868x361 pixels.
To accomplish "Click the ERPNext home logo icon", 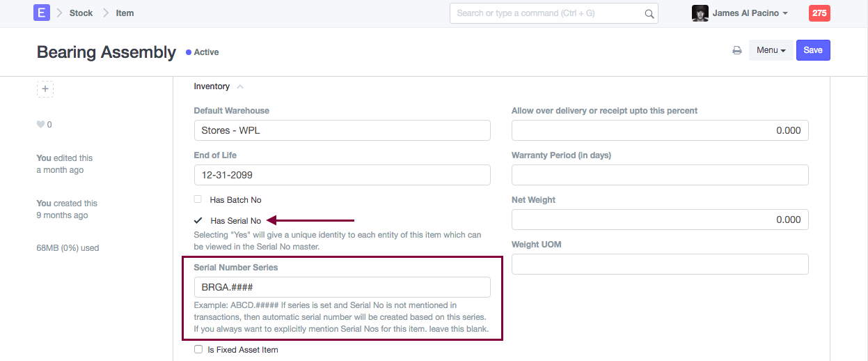I will click(41, 13).
